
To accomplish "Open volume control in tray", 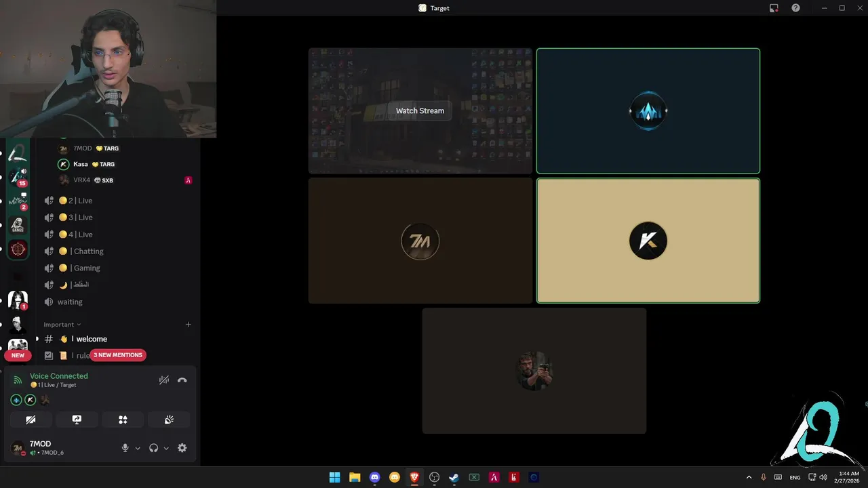I will [823, 477].
